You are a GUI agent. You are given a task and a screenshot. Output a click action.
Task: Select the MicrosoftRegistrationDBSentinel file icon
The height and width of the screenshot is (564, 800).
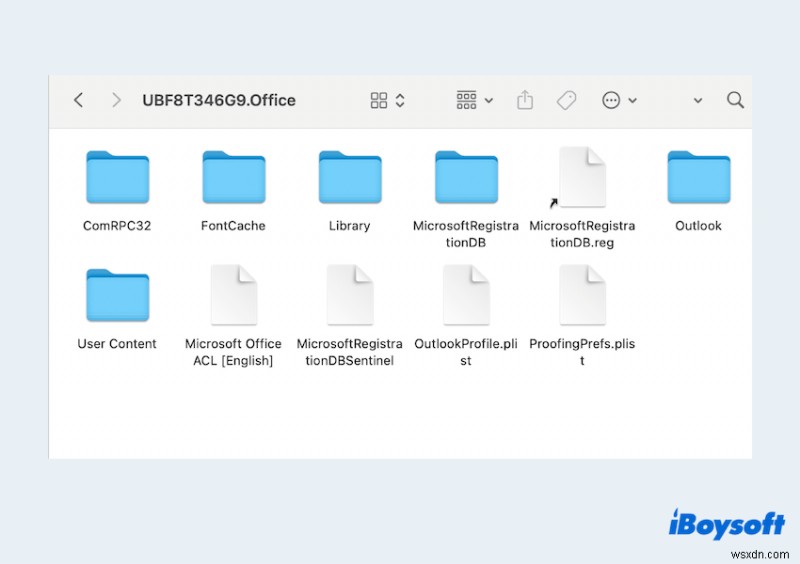pyautogui.click(x=350, y=295)
